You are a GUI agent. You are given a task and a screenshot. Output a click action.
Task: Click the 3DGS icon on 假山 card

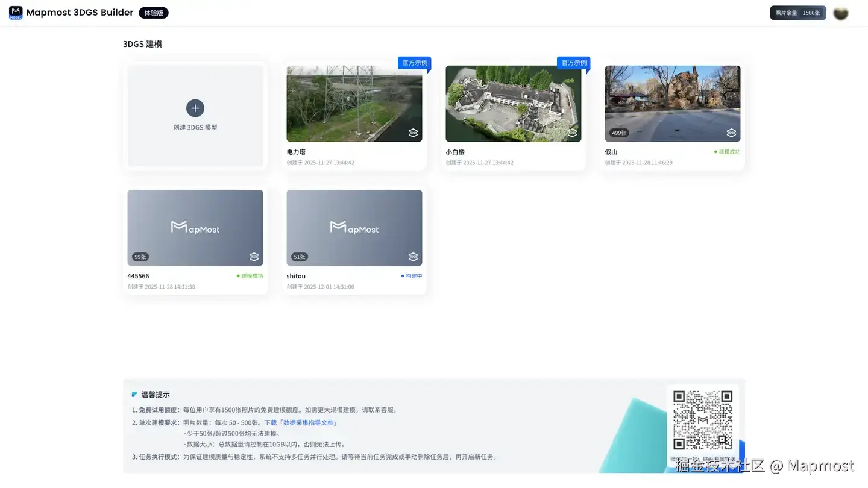(731, 133)
